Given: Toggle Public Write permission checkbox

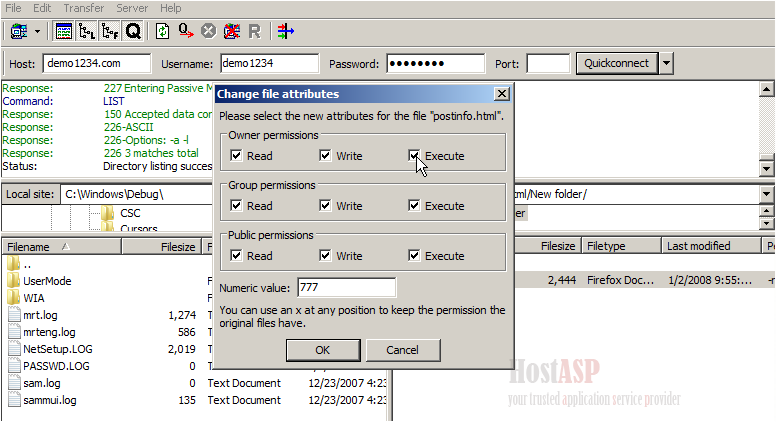Looking at the screenshot, I should pos(325,256).
